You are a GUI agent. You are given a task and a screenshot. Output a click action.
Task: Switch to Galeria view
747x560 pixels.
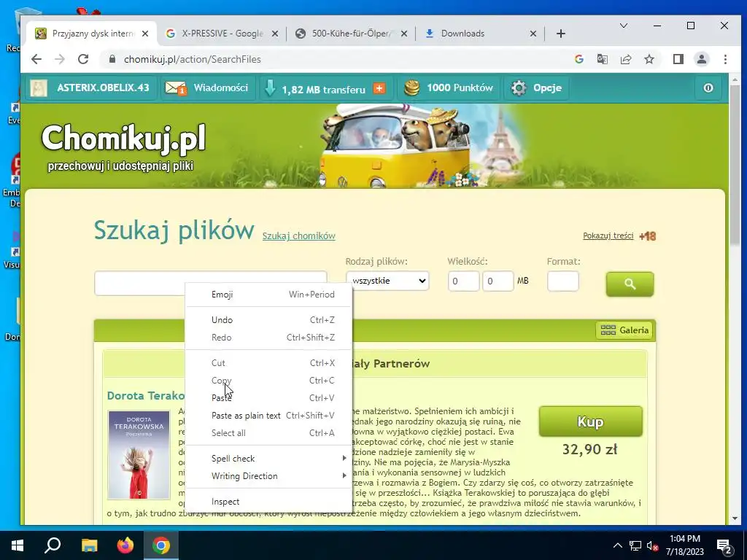click(x=624, y=330)
